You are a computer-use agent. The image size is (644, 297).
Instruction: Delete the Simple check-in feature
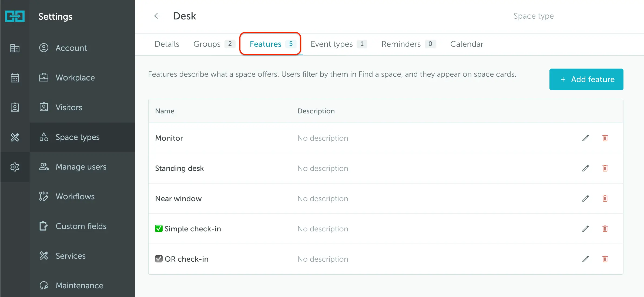click(605, 229)
